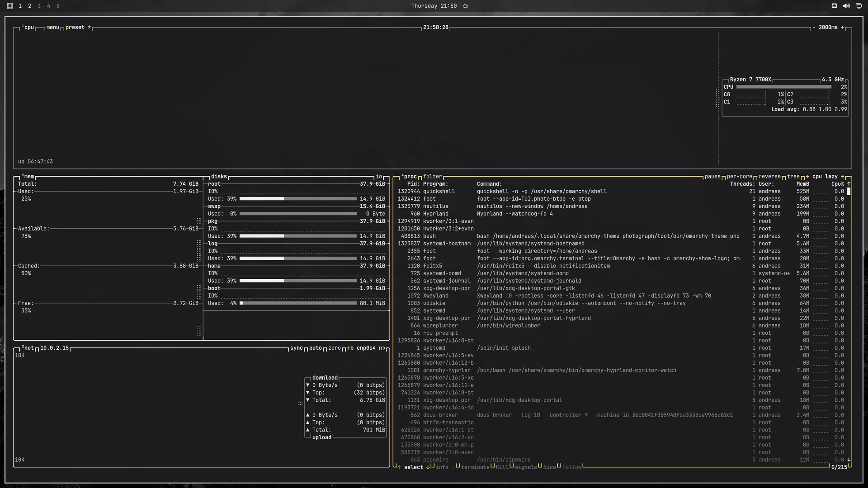This screenshot has height=488, width=868.
Task: Select next network interface with n arrow
Action: (382, 348)
